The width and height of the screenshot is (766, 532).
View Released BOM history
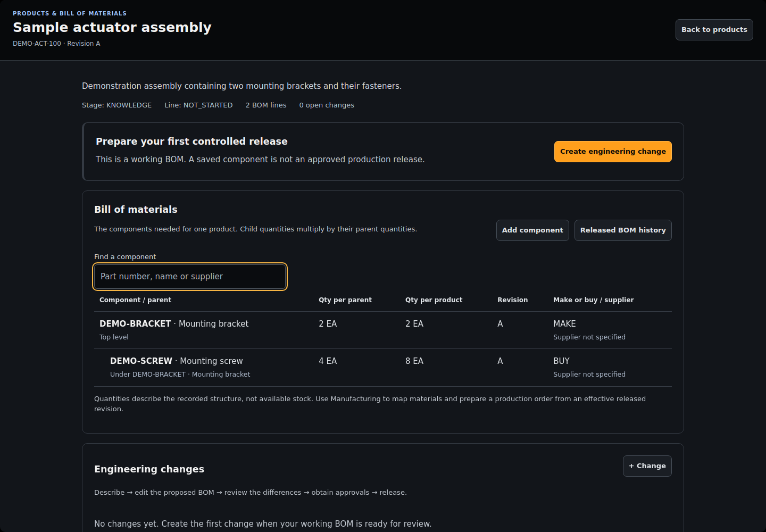[x=623, y=230]
